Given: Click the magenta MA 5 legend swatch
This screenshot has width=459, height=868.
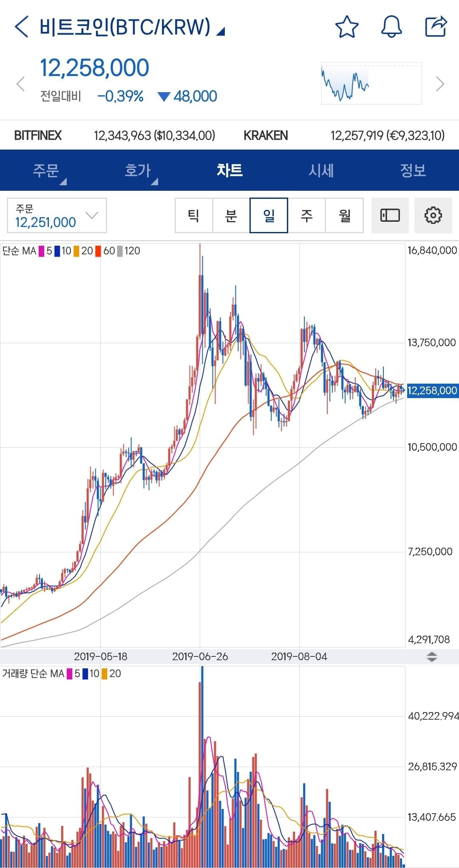Looking at the screenshot, I should click(x=42, y=251).
